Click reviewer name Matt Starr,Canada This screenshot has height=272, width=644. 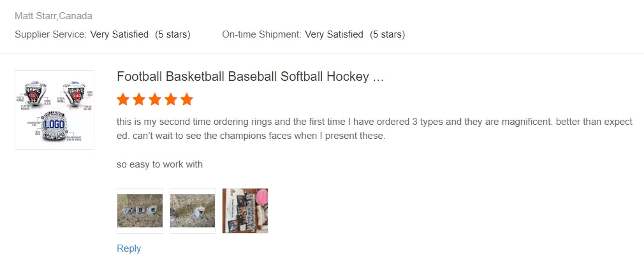click(x=53, y=16)
